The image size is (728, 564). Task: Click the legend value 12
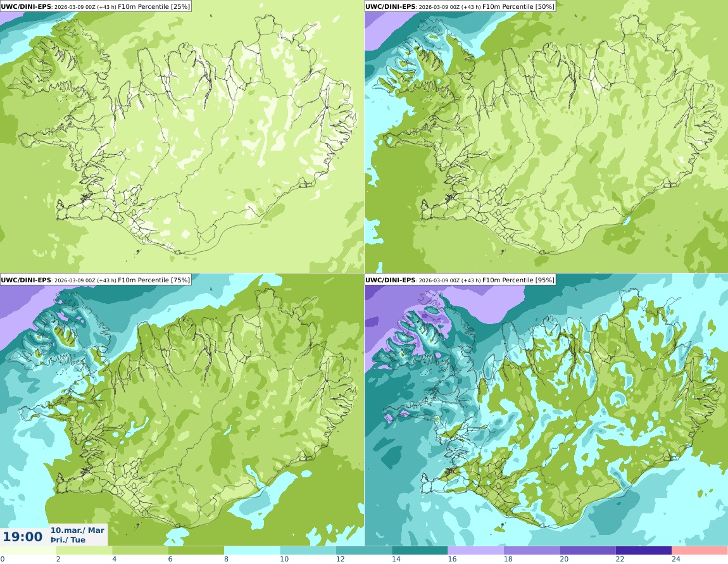(341, 559)
